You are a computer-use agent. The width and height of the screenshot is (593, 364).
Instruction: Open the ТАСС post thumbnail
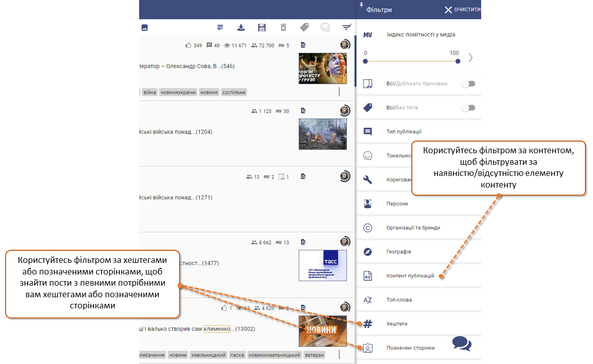click(x=323, y=265)
